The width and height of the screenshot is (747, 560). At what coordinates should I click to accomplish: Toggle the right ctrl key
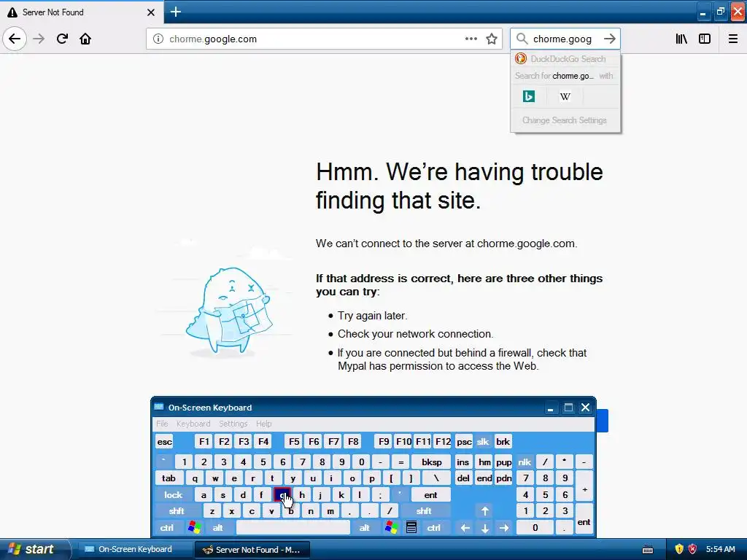coord(433,528)
